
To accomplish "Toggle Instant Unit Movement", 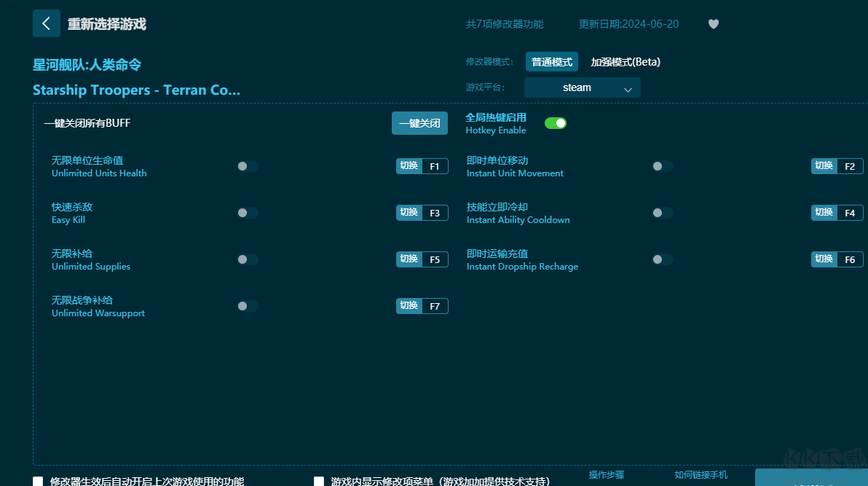I will (662, 166).
